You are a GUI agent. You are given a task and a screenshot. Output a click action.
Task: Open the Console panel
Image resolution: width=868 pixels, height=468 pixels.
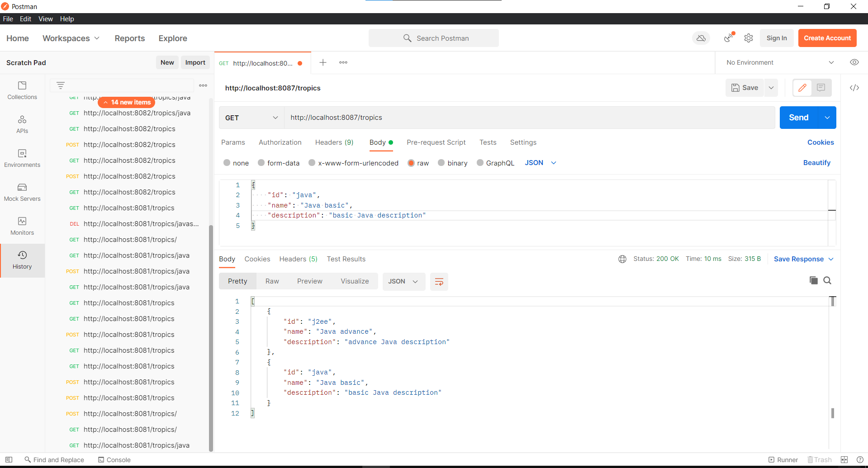tap(114, 459)
